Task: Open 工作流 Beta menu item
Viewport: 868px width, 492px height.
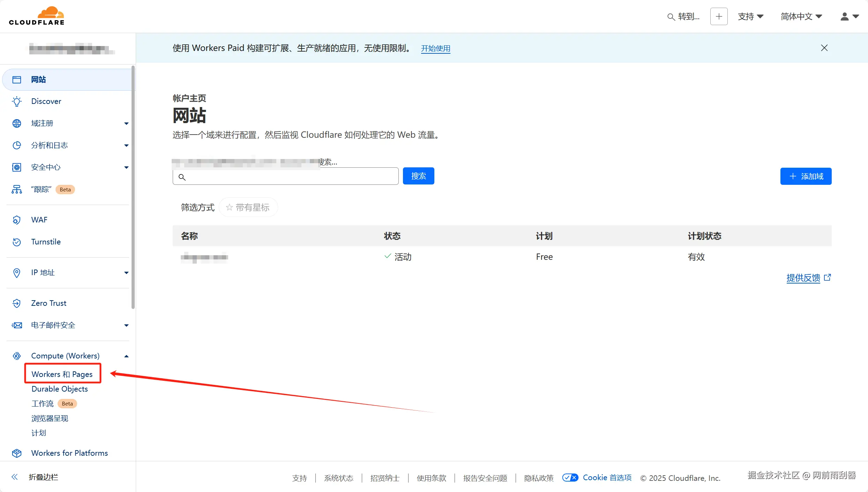Action: (x=54, y=403)
